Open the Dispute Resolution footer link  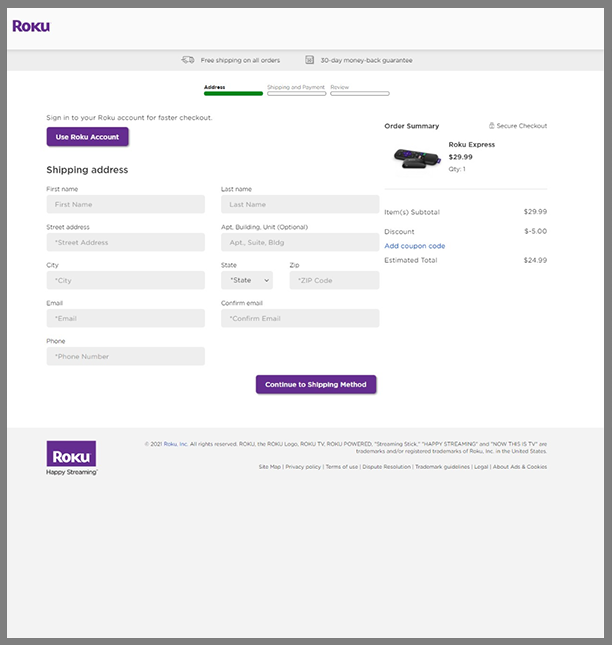387,467
